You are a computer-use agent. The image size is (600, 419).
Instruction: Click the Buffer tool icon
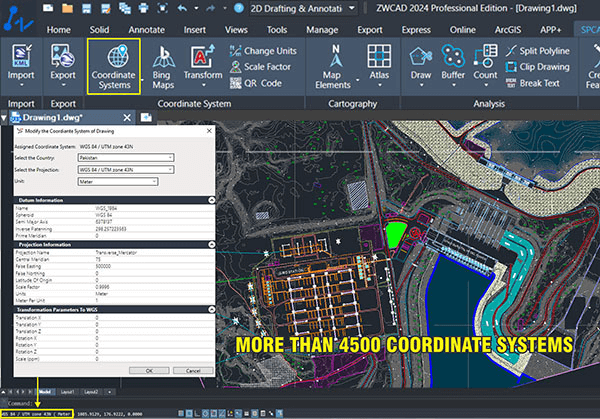pos(453,56)
